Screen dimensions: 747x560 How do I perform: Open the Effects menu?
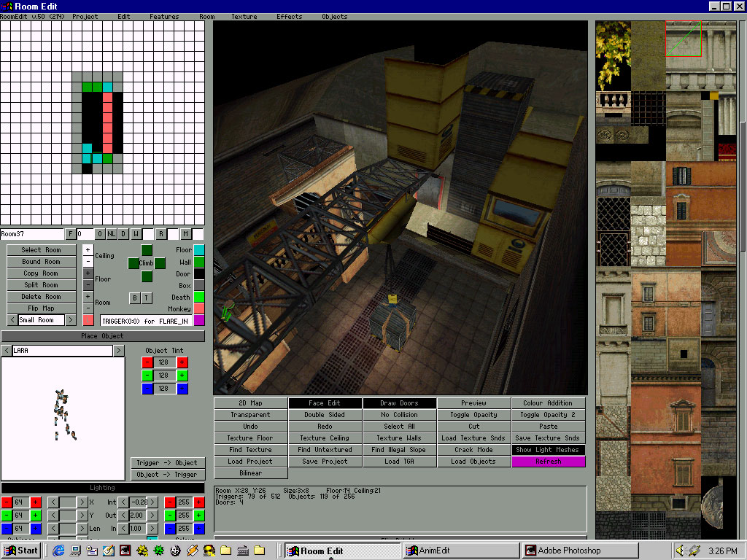coord(289,17)
